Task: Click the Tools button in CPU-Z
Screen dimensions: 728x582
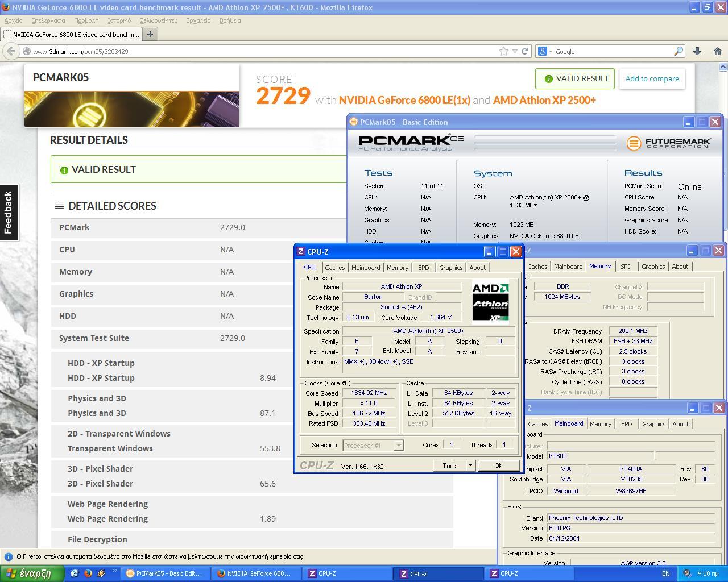Action: [x=450, y=465]
